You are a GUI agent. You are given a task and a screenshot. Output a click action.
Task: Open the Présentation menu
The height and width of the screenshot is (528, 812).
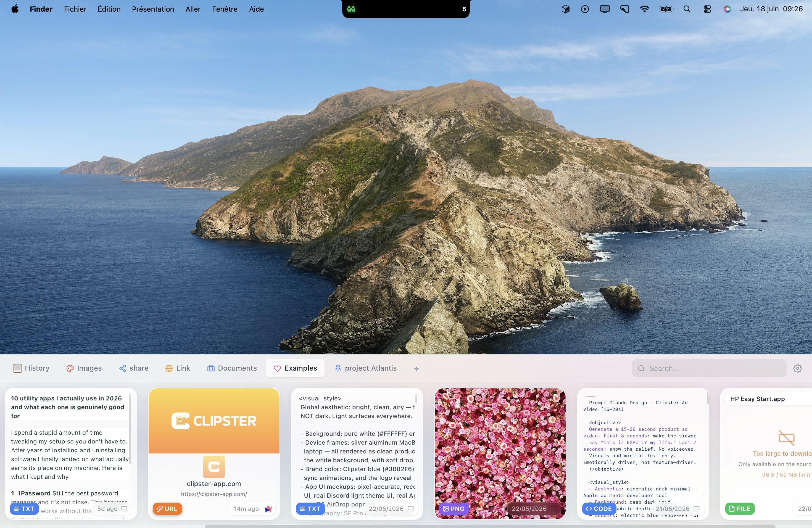153,9
